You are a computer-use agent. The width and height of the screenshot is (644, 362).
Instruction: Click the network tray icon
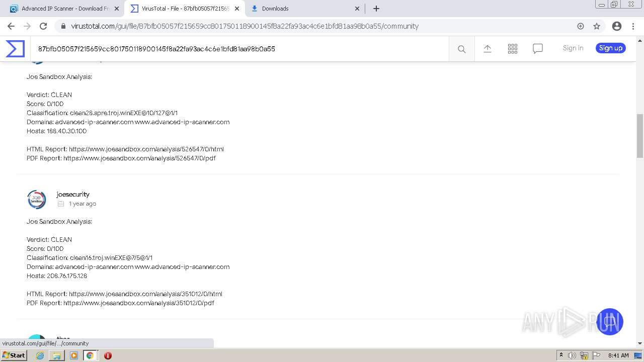coord(584,355)
